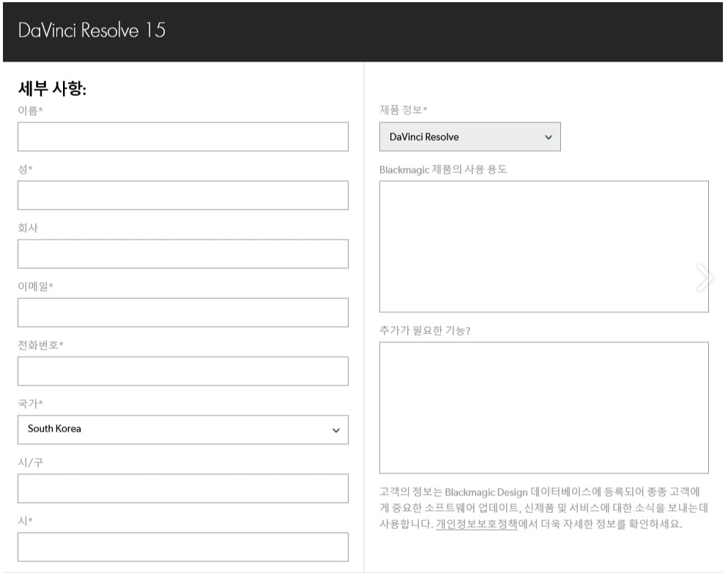The width and height of the screenshot is (728, 576).
Task: Click the 회사 (company) input field
Action: click(x=183, y=254)
